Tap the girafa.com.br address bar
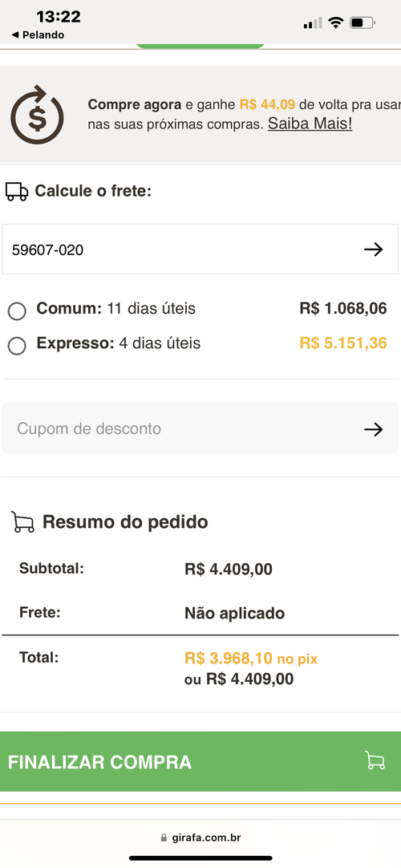This screenshot has width=401, height=868. tap(200, 838)
